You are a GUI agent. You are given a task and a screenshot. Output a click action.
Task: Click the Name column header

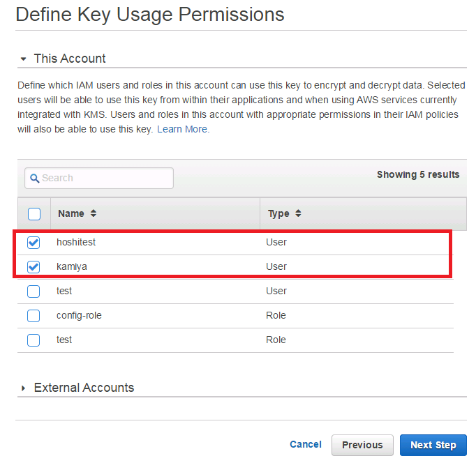(x=71, y=213)
